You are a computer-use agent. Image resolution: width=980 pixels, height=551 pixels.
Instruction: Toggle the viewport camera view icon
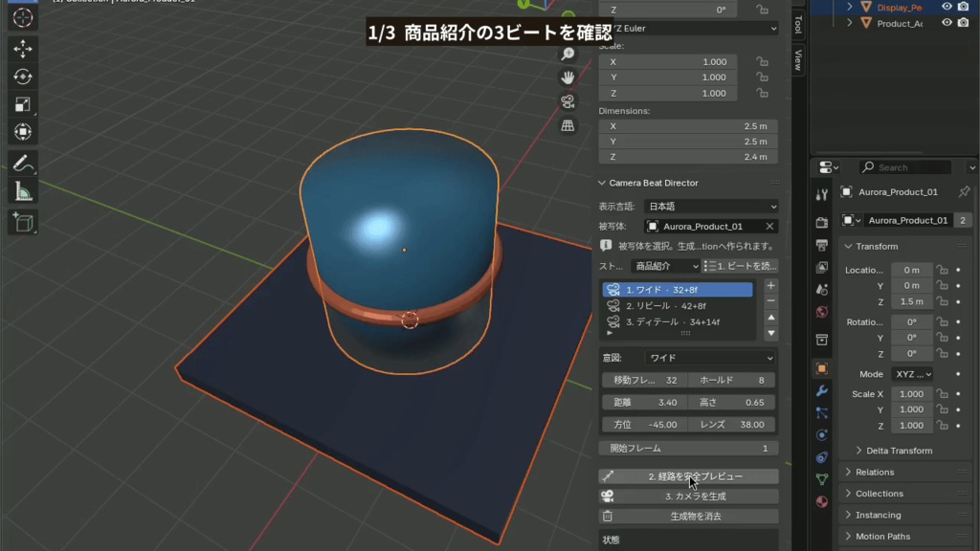[568, 101]
